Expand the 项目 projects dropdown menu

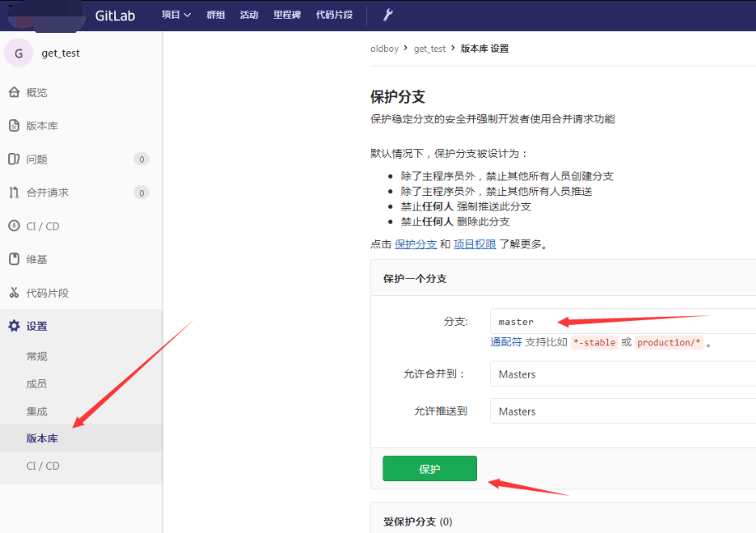[x=176, y=15]
